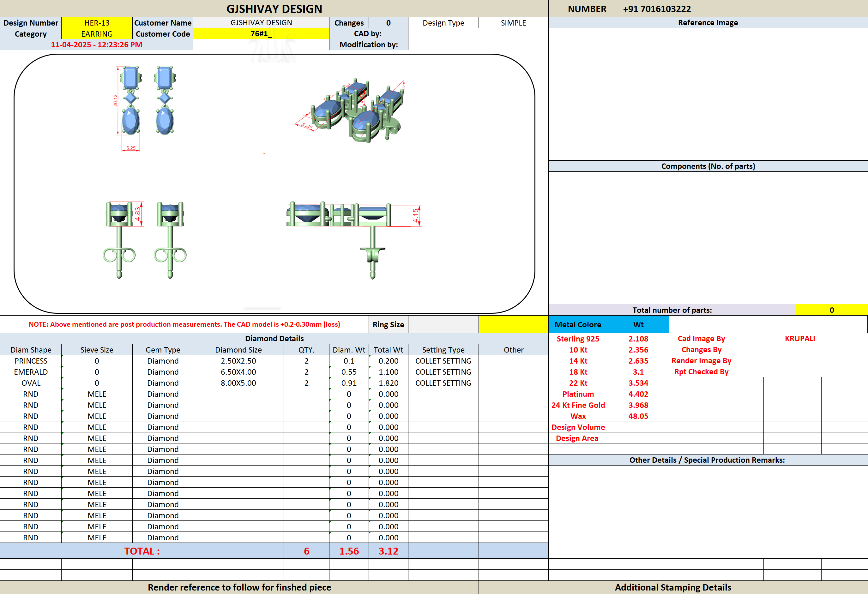Select the yellow total parts value 0

[x=831, y=310]
